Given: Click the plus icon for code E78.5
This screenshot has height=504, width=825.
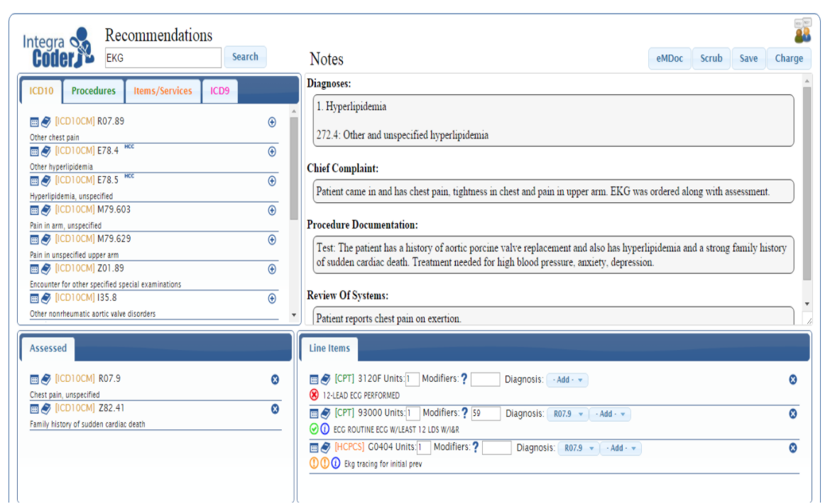Looking at the screenshot, I should (272, 181).
